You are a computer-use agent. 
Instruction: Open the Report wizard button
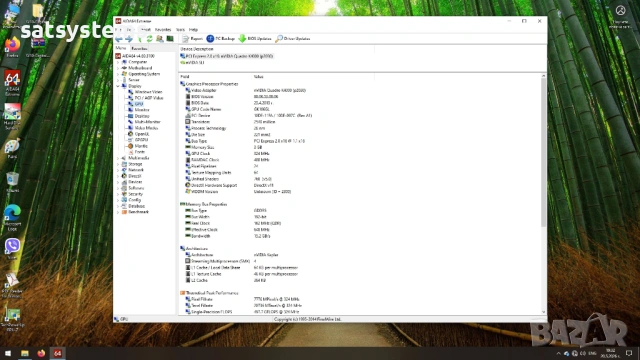click(x=192, y=39)
